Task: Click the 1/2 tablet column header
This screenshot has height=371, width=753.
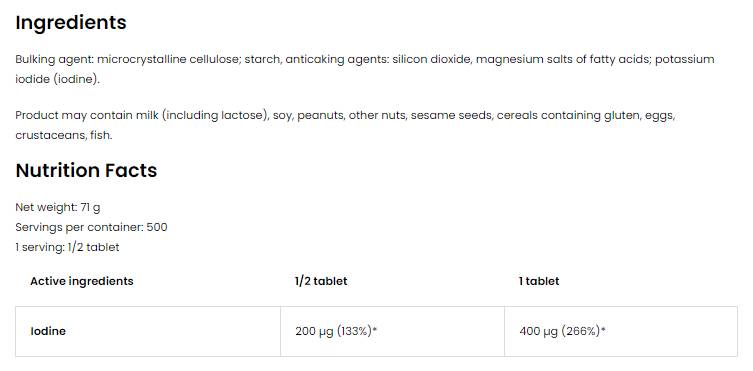Action: click(321, 281)
